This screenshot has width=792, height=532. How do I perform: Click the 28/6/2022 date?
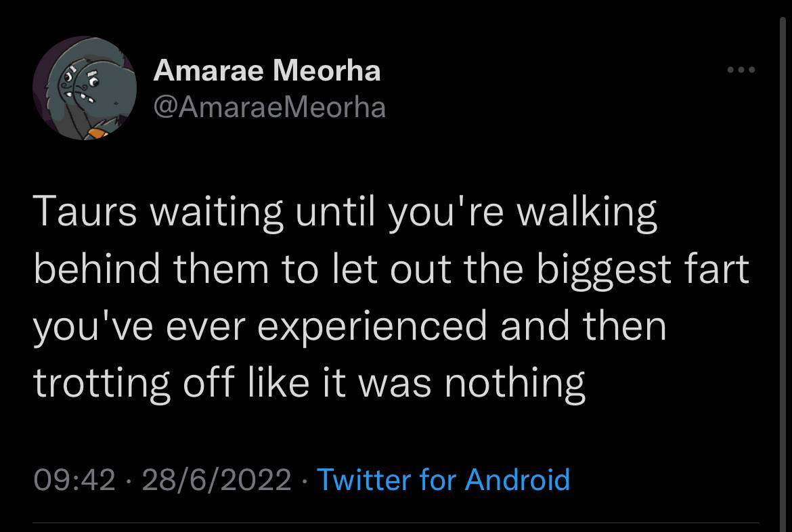[x=217, y=480]
